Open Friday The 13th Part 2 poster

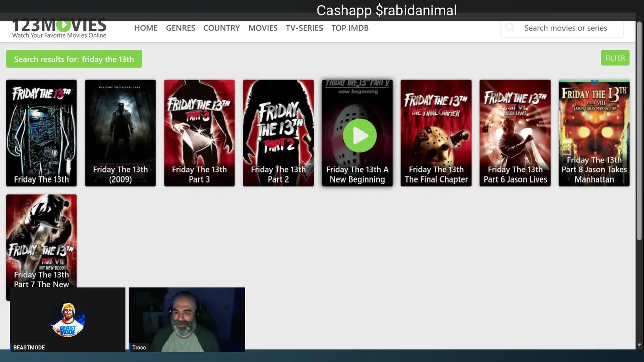point(278,133)
